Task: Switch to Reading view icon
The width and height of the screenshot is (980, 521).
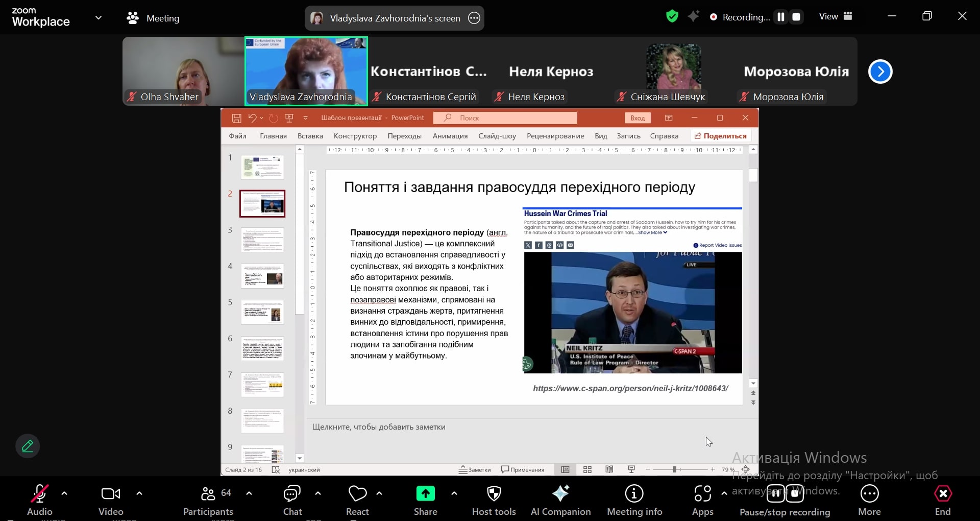Action: point(609,469)
